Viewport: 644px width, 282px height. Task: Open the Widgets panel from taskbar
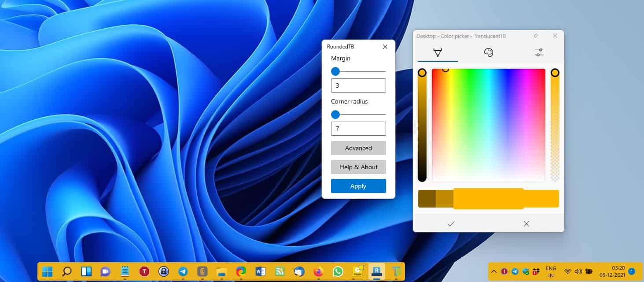pos(86,271)
